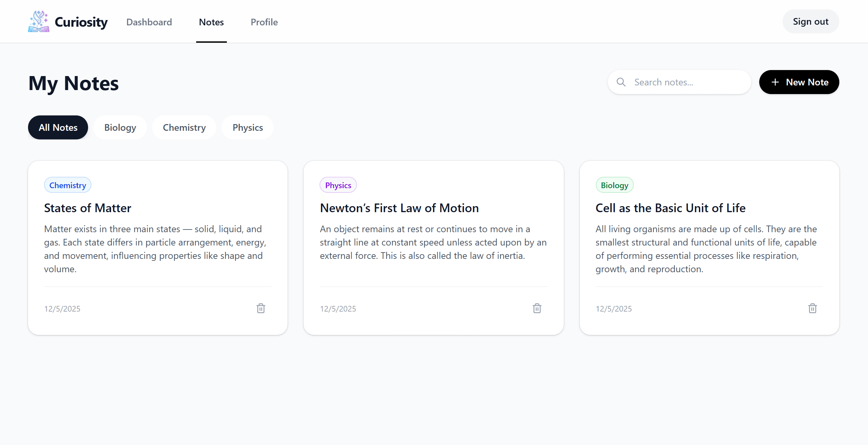Delete Newton's First Law note via trash icon

click(537, 308)
